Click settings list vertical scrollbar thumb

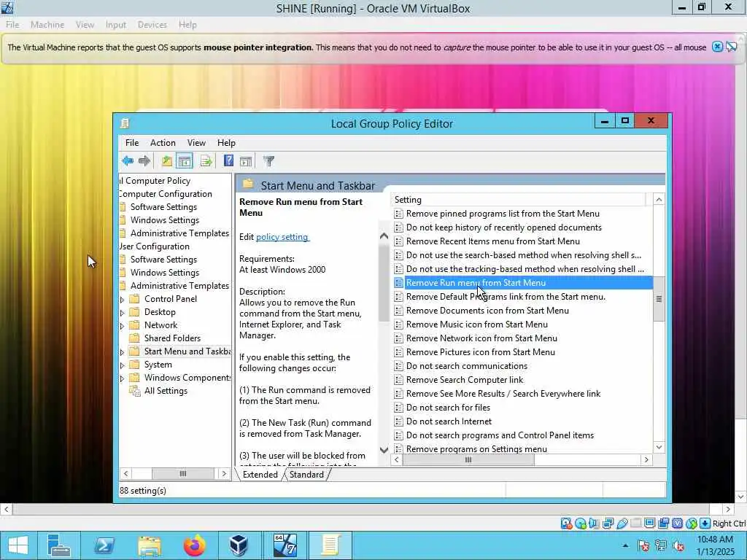tap(659, 299)
